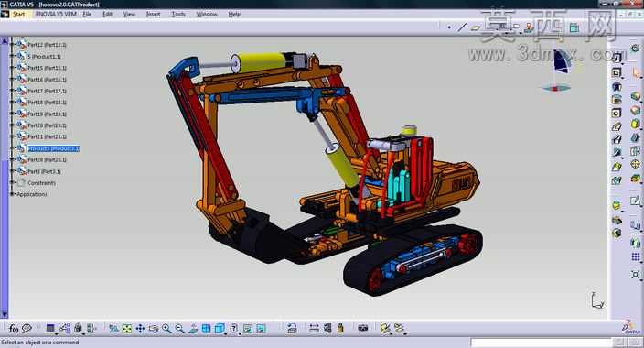Open the File menu
Screen dimensions: 644x348
(87, 14)
